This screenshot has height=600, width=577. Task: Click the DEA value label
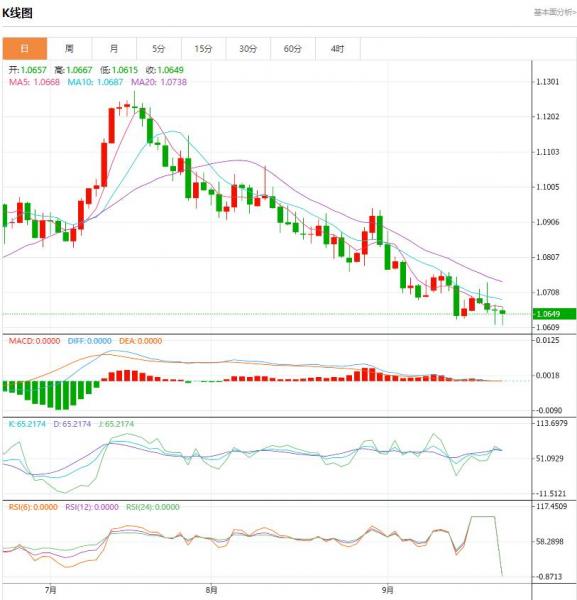pyautogui.click(x=141, y=341)
